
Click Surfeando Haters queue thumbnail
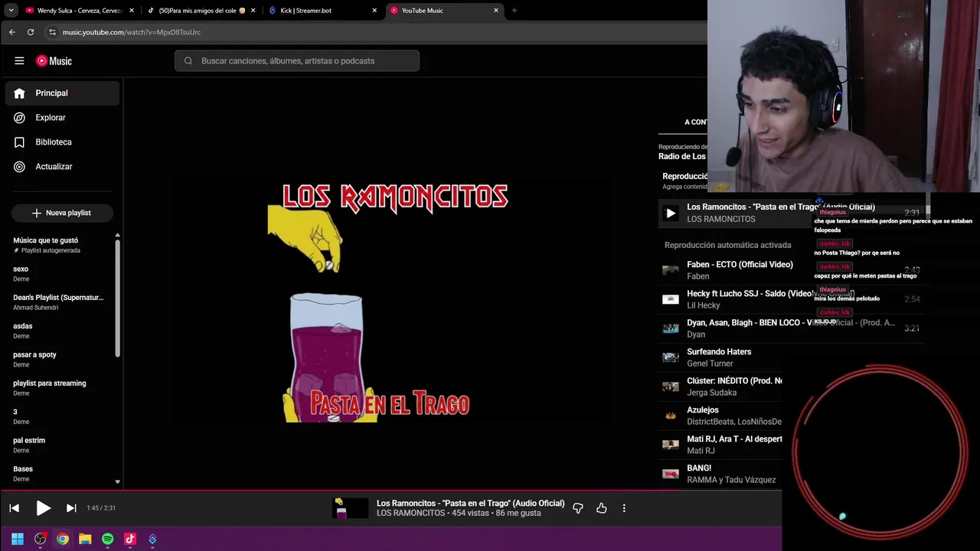pos(671,357)
